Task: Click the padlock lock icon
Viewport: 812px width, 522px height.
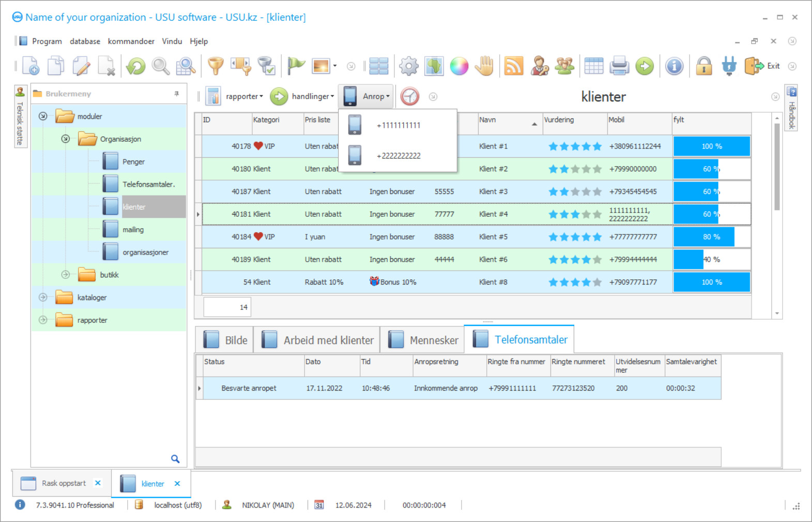Action: [x=704, y=66]
